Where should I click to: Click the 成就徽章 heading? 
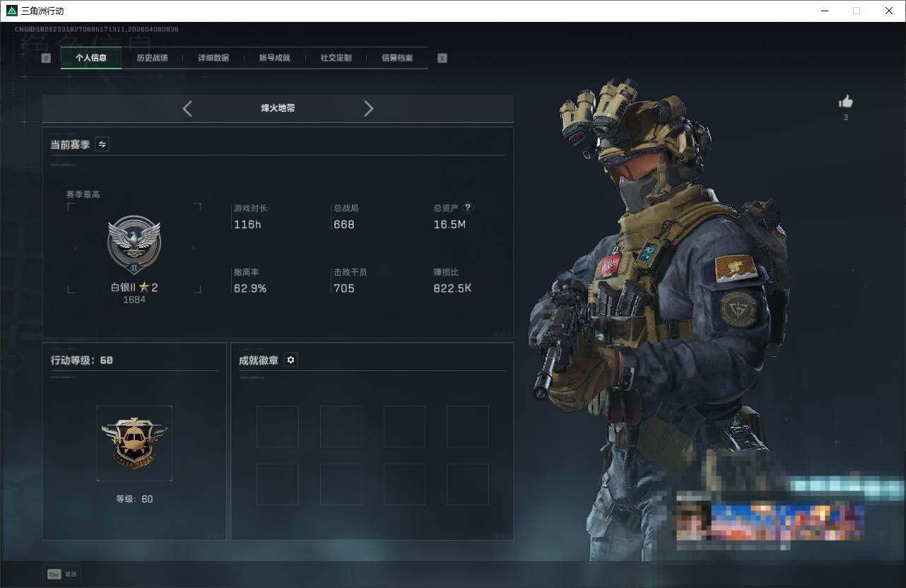pyautogui.click(x=259, y=360)
